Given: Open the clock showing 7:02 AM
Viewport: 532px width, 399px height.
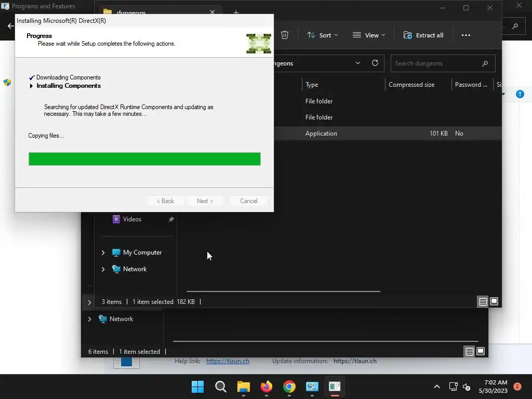Looking at the screenshot, I should [494, 387].
